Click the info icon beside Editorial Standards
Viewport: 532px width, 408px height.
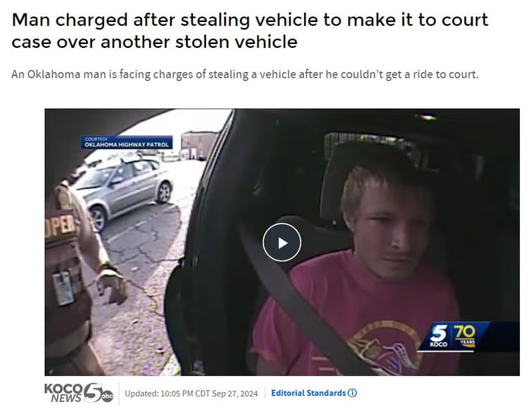click(352, 393)
